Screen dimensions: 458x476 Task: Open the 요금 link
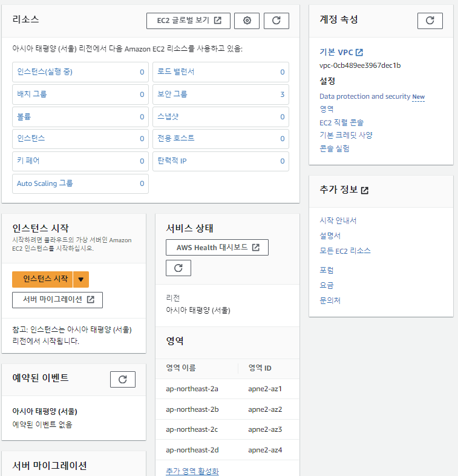[x=326, y=285]
